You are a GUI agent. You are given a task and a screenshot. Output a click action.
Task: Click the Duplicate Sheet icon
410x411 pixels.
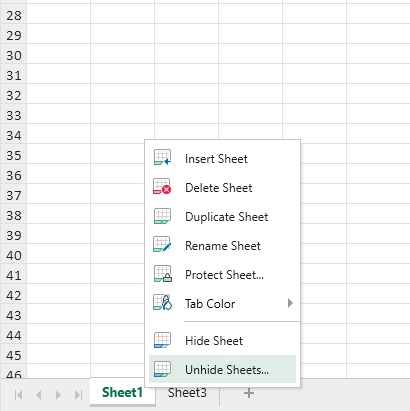click(162, 216)
